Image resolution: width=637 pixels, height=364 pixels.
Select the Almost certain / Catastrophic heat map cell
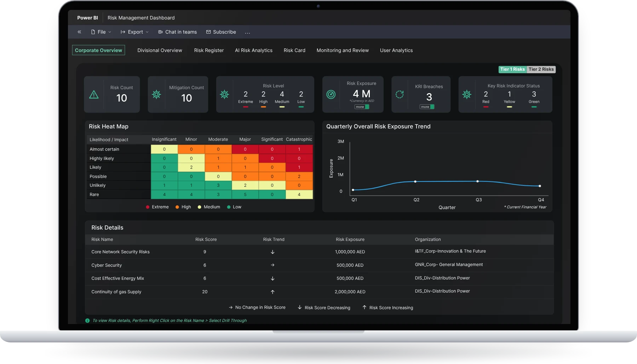click(x=299, y=149)
